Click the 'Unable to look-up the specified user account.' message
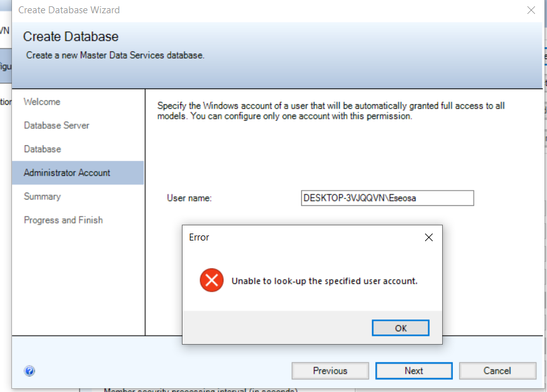 pyautogui.click(x=325, y=281)
